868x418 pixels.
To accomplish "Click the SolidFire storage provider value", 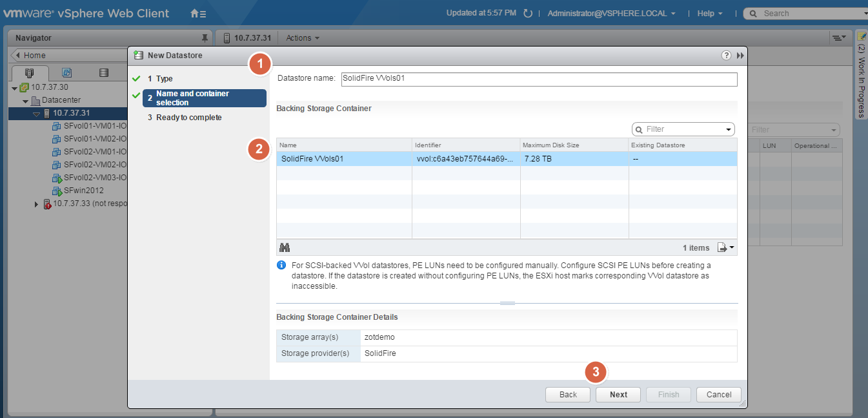I will coord(380,353).
